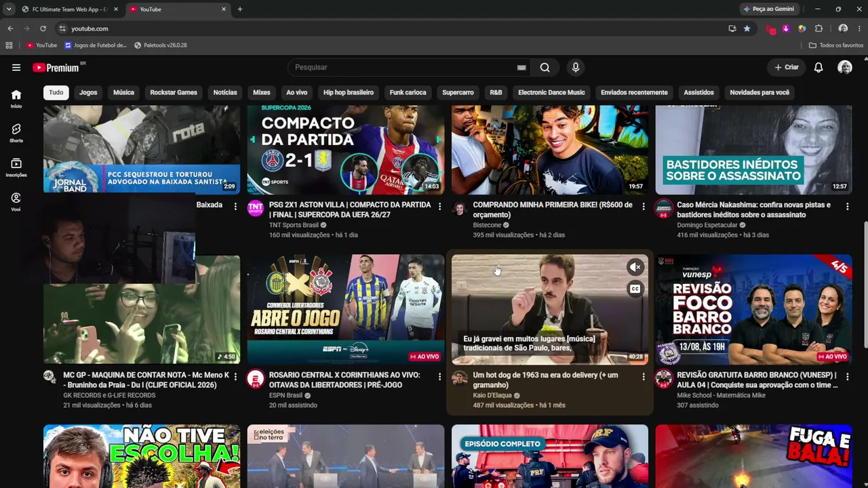This screenshot has width=868, height=488.
Task: Open the Rosario Central x Corinthians thumbnail
Action: (346, 310)
